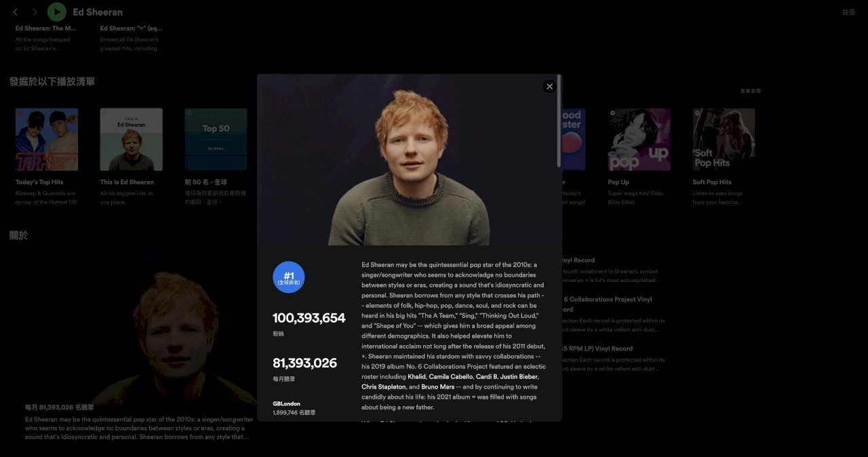This screenshot has height=457, width=868.
Task: Open the Pop Up playlist cover
Action: (639, 140)
